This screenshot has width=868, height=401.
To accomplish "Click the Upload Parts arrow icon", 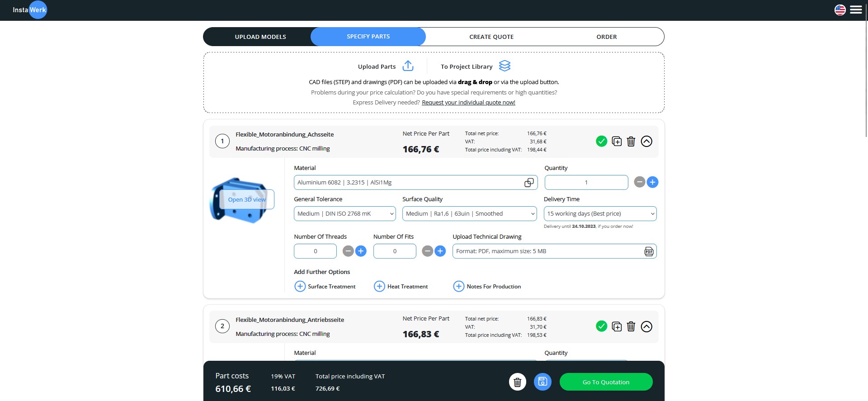I will (x=408, y=66).
